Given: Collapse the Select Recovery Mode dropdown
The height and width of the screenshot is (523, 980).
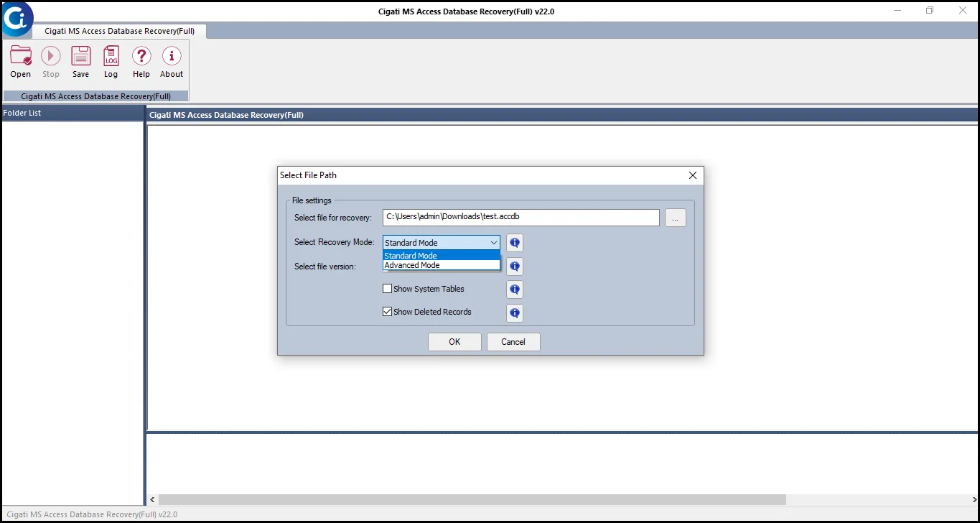Looking at the screenshot, I should [493, 243].
